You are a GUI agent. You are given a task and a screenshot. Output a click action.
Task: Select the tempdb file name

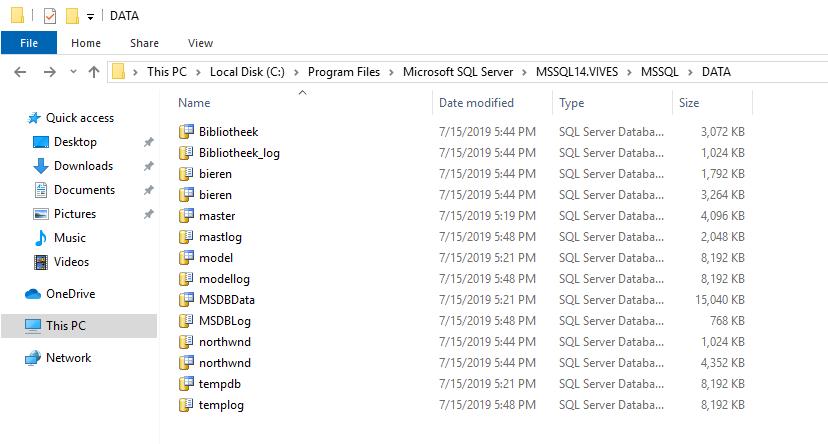pyautogui.click(x=220, y=384)
